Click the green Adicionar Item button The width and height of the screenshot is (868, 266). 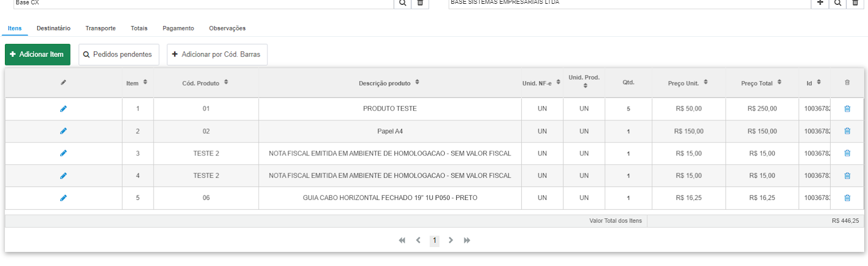(37, 55)
